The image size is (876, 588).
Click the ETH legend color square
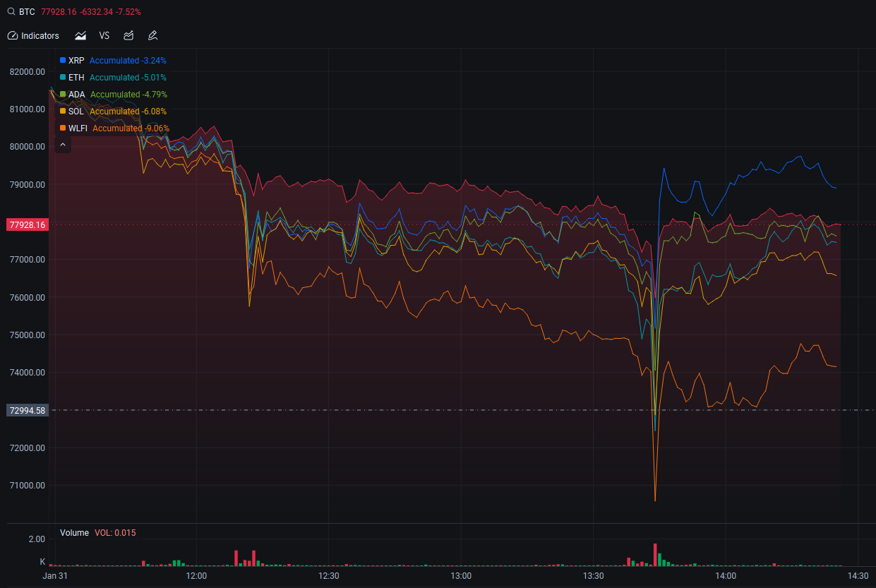62,77
